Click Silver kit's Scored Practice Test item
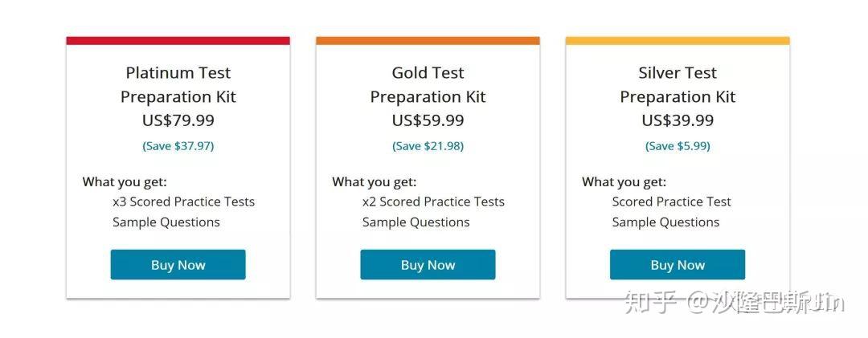 tap(671, 202)
